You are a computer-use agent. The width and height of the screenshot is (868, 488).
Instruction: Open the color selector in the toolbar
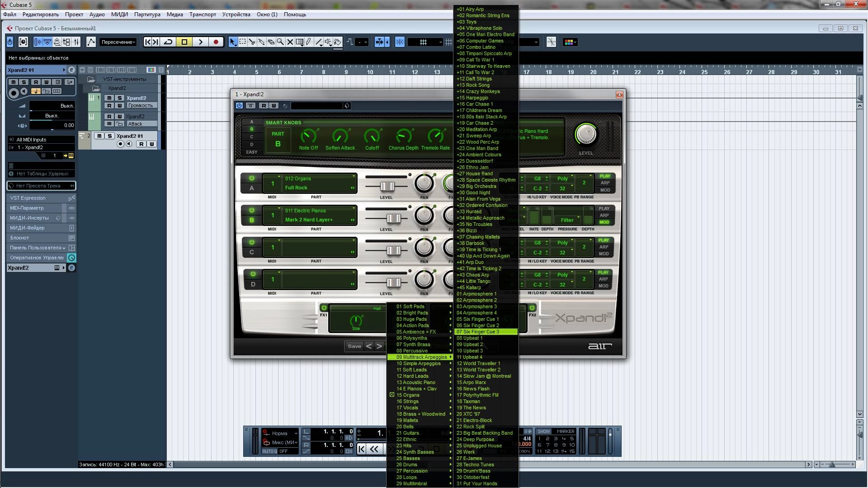(569, 42)
